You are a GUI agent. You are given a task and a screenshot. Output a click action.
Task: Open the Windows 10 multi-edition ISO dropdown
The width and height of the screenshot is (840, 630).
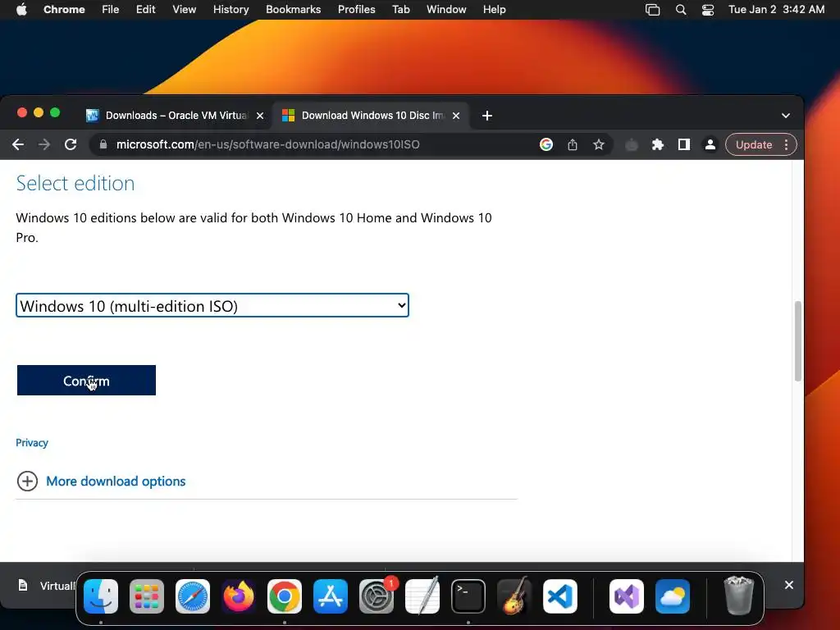click(x=212, y=305)
